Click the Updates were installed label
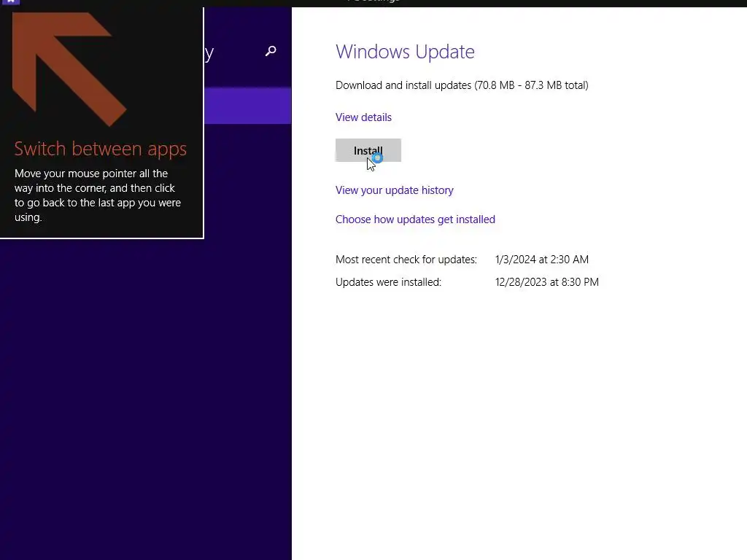 388,282
